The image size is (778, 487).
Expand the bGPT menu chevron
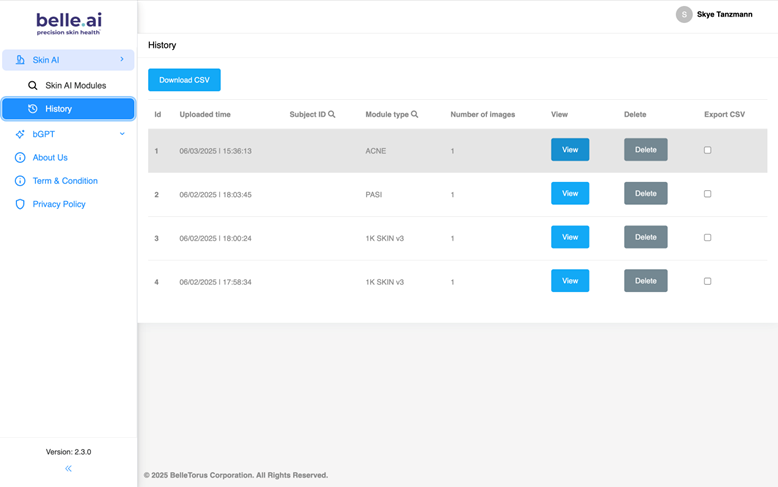click(x=122, y=134)
